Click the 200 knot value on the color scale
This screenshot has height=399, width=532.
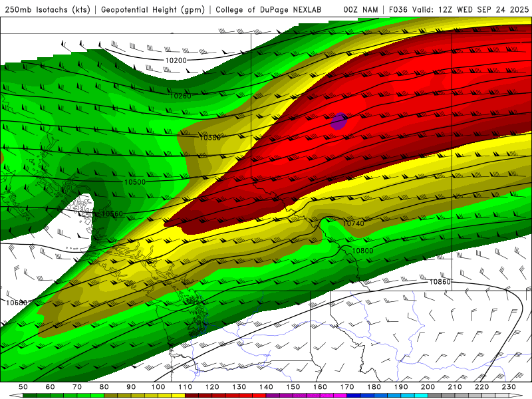(428, 387)
